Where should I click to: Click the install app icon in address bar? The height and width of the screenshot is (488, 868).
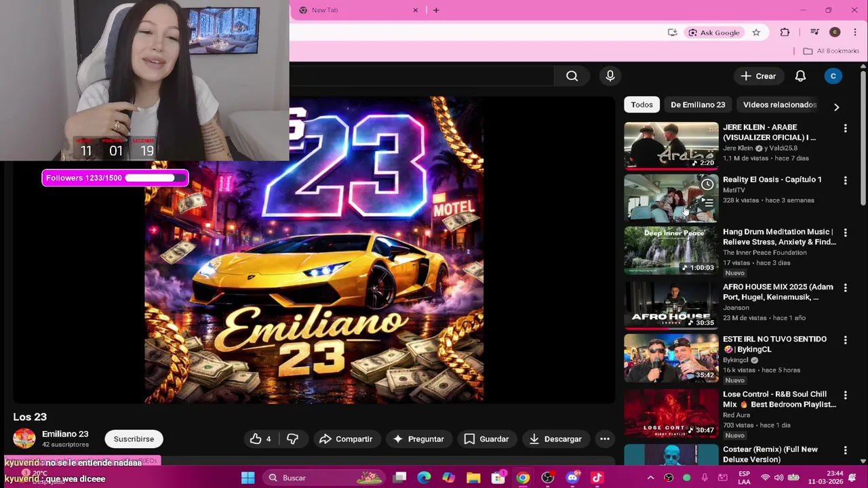(x=672, y=33)
